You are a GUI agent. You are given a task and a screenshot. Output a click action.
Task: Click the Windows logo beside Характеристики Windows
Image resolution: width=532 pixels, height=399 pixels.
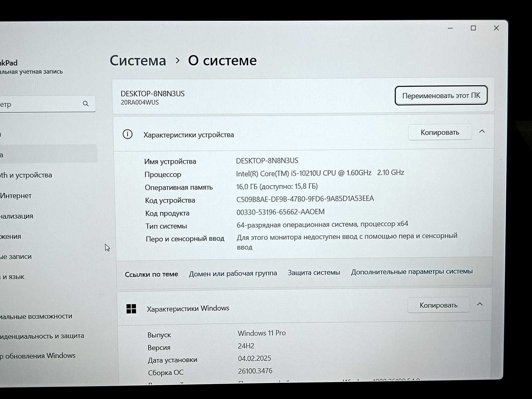tap(131, 309)
